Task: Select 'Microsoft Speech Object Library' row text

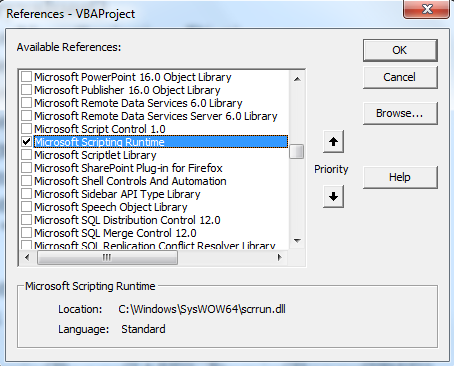Action: coord(111,207)
